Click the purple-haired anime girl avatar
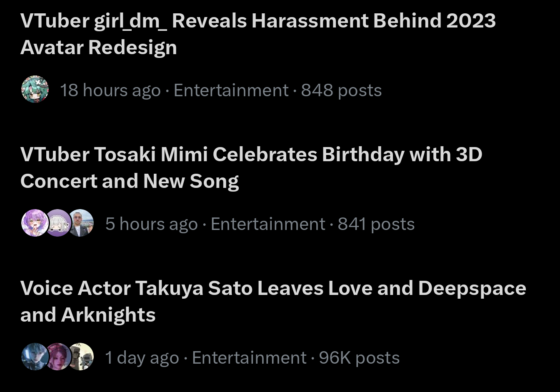Image resolution: width=560 pixels, height=392 pixels. click(x=34, y=223)
